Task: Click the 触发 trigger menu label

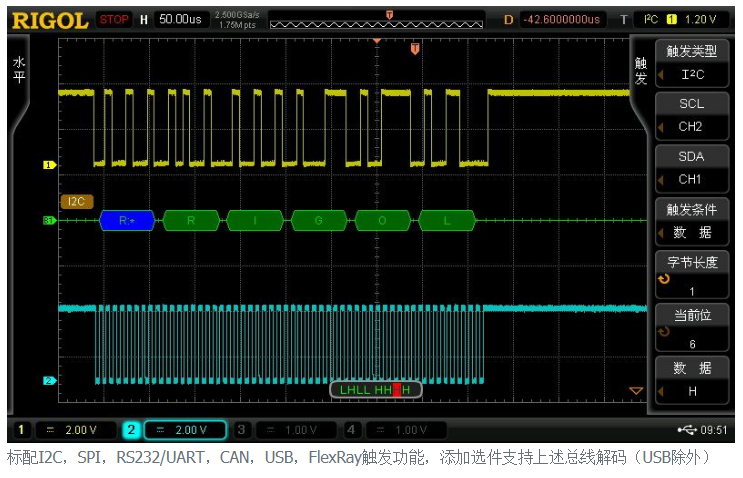Action: (x=641, y=71)
